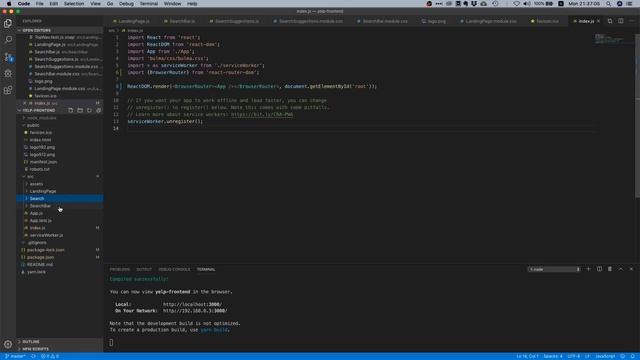Screen dimensions: 640x360
Task: Click synchronize changes icon in the status bar
Action: [33, 356]
